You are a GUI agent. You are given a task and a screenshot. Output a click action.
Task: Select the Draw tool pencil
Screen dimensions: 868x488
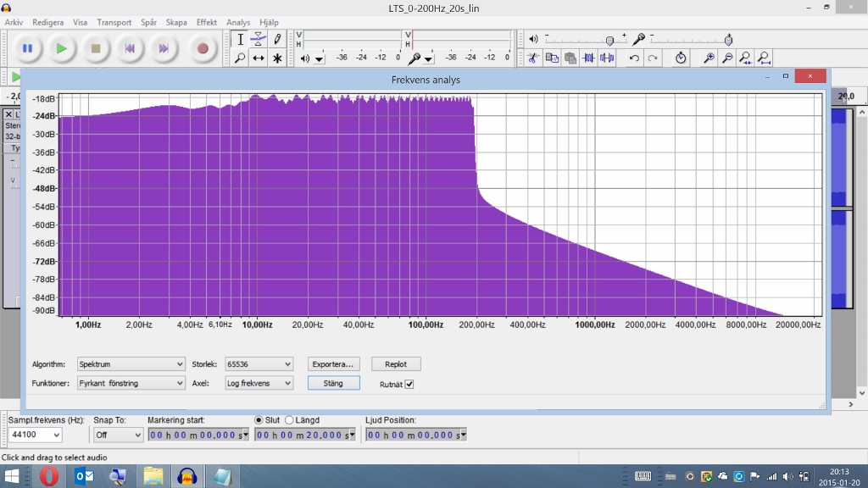tap(277, 39)
